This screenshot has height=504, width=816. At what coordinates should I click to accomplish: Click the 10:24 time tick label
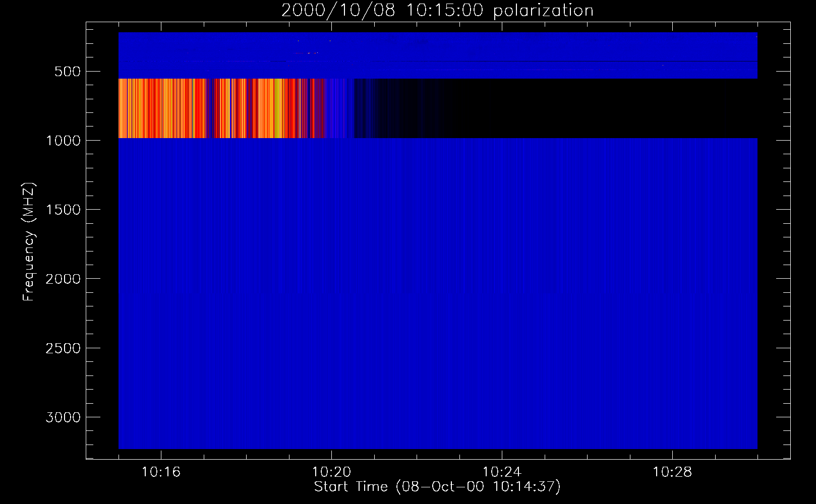502,472
